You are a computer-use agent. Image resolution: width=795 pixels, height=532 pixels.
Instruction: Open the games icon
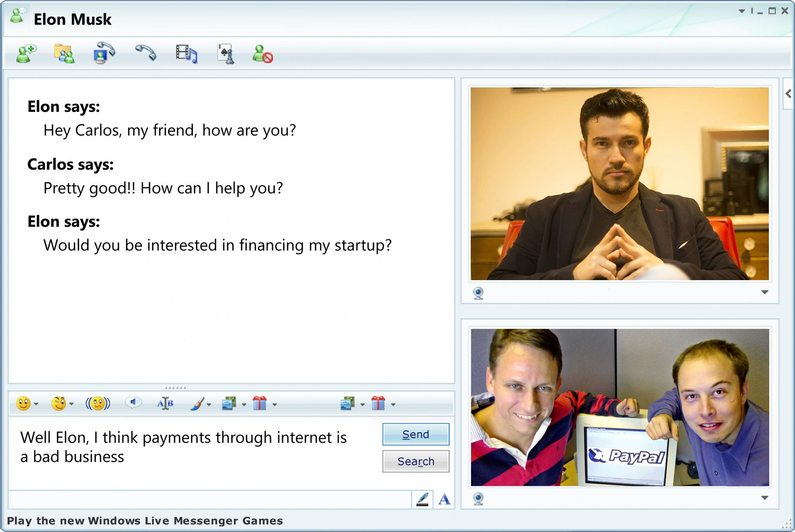pyautogui.click(x=226, y=54)
